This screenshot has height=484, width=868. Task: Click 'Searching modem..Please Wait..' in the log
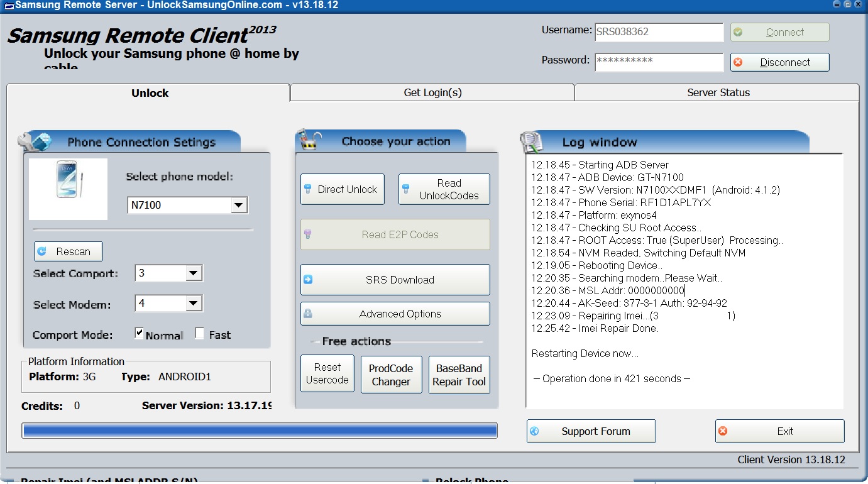pos(627,278)
